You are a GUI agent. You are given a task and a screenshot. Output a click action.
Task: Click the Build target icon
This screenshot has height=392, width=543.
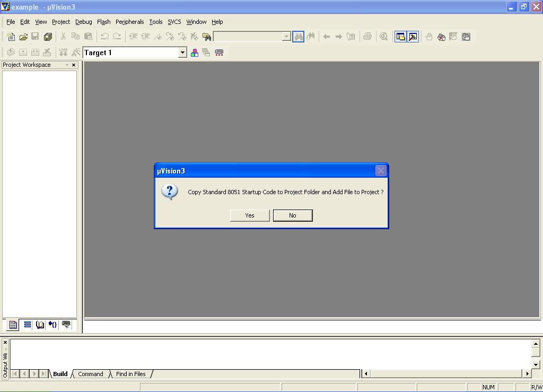23,53
